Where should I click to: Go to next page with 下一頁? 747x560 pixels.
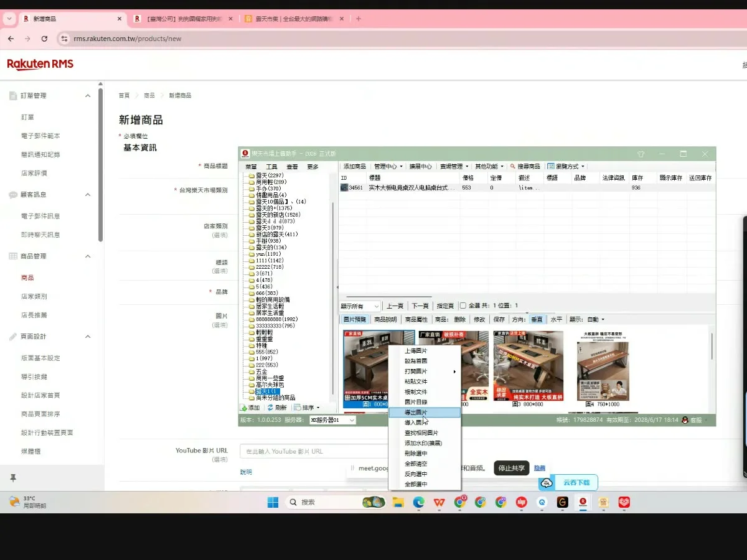tap(420, 306)
